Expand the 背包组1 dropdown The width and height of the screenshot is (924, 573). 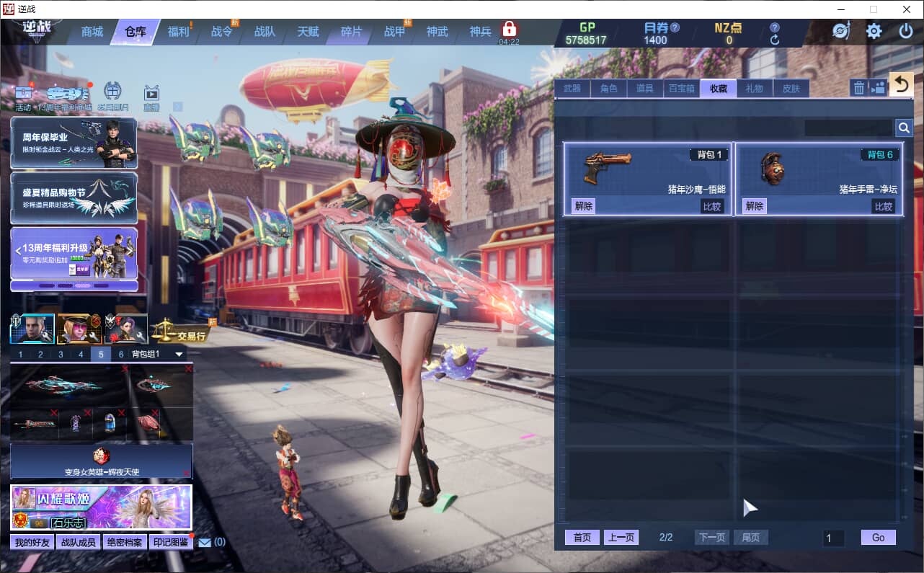click(179, 354)
